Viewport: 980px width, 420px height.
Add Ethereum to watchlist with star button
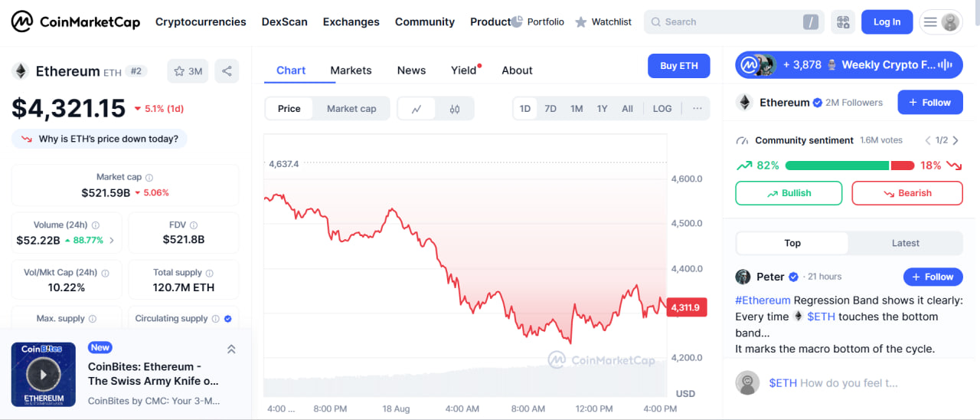[188, 71]
